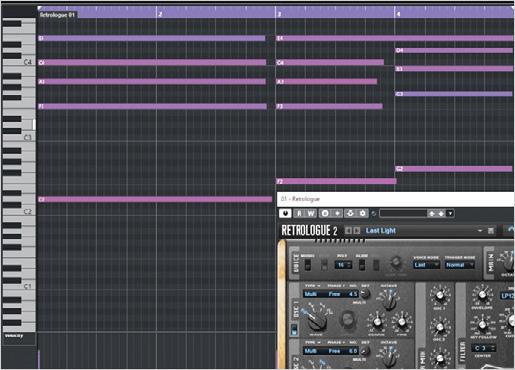Click bar 3 marker on the ruler

pyautogui.click(x=279, y=14)
